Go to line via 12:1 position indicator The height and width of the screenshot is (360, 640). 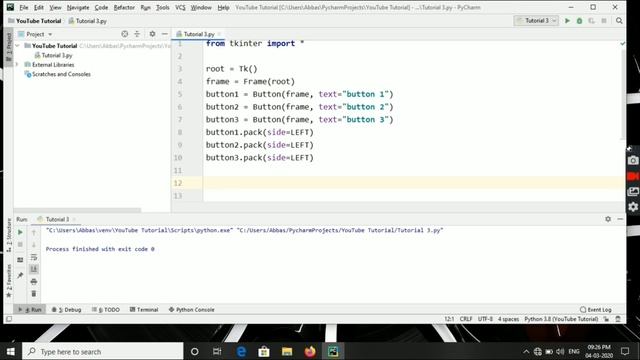449,319
